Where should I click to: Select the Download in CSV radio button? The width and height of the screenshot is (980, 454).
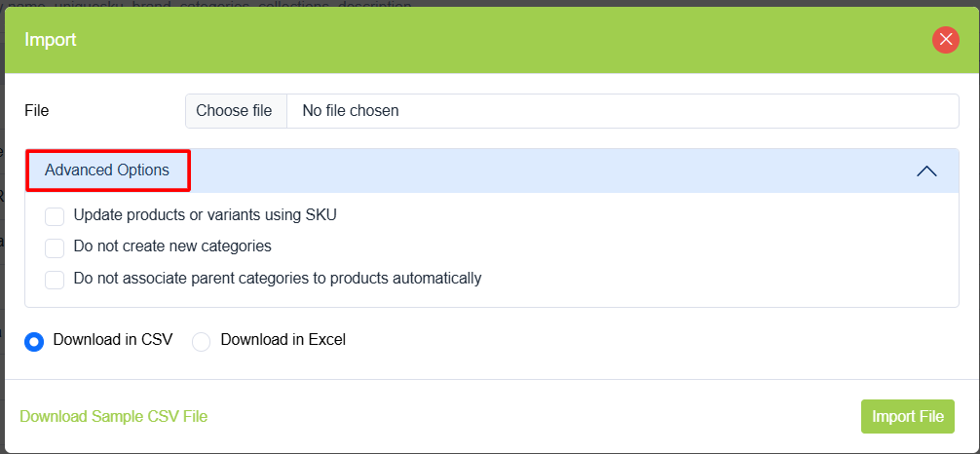click(x=34, y=342)
